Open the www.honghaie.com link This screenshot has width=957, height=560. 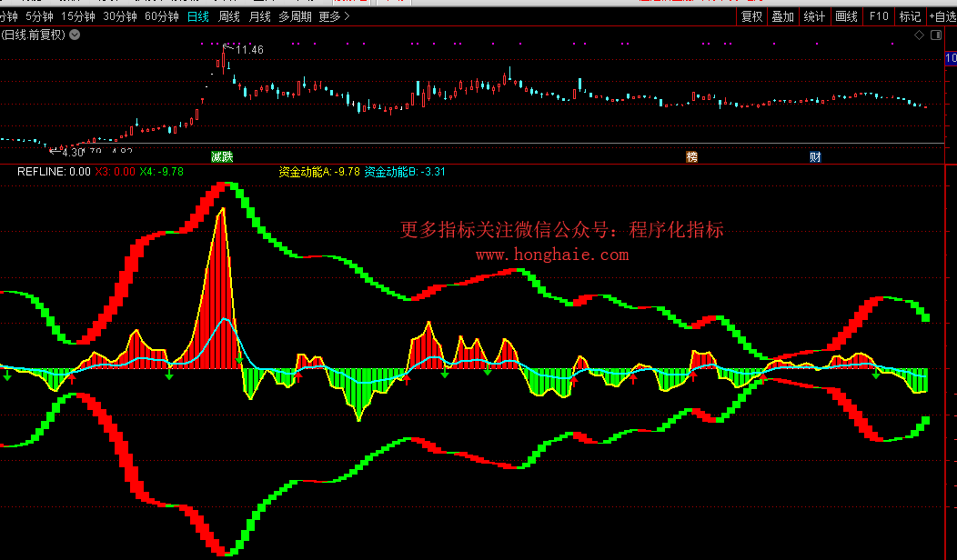click(551, 255)
